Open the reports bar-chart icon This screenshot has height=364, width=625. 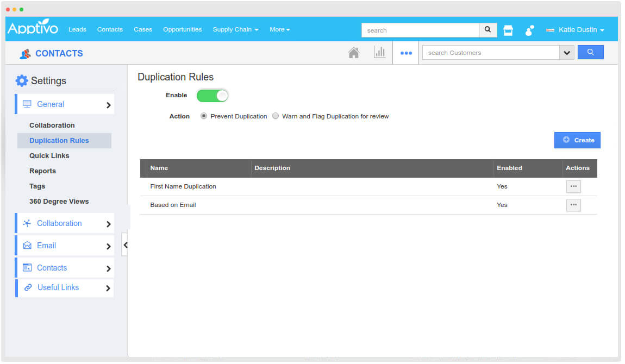[380, 52]
